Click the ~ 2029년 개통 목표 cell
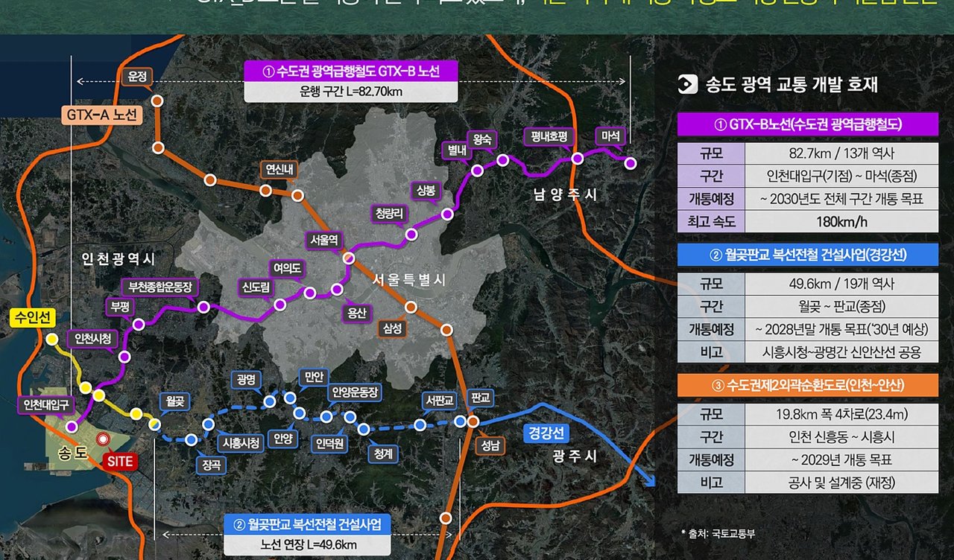 tap(841, 459)
